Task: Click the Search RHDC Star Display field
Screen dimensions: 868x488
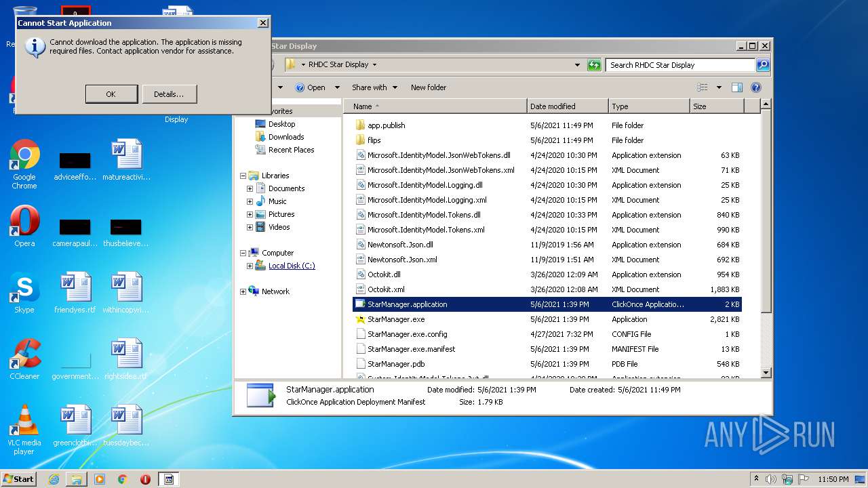Action: [x=680, y=65]
